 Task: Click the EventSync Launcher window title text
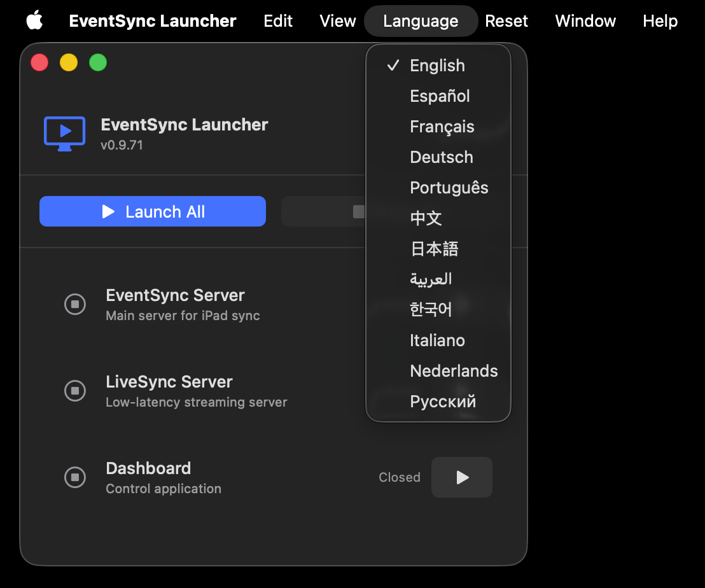[185, 125]
